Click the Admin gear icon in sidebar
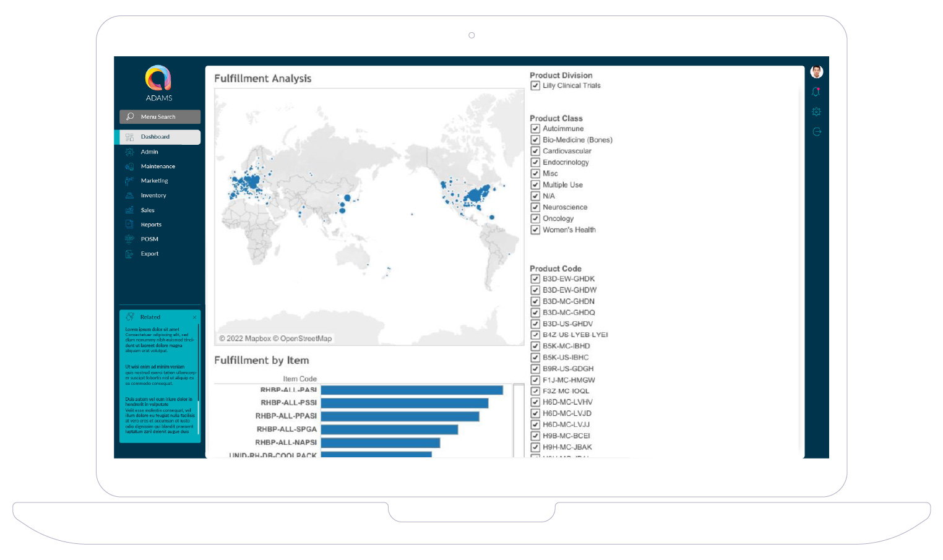Image resolution: width=943 pixels, height=560 pixels. pyautogui.click(x=129, y=152)
